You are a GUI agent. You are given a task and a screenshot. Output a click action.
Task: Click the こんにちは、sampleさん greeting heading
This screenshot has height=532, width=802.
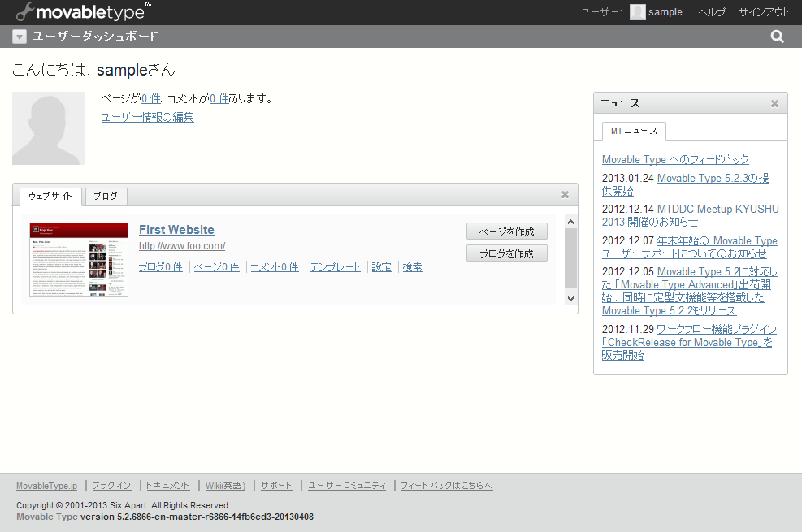click(x=93, y=70)
